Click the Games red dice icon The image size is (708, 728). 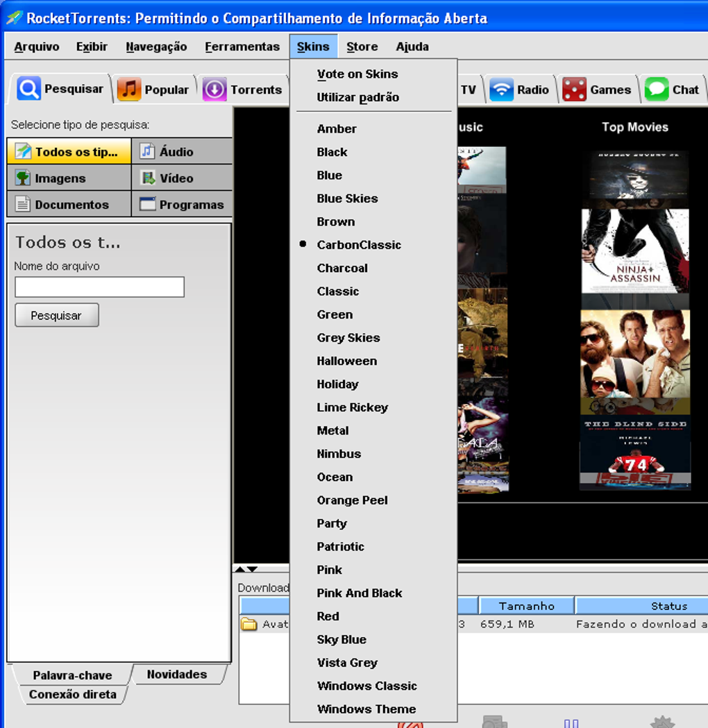[x=574, y=89]
